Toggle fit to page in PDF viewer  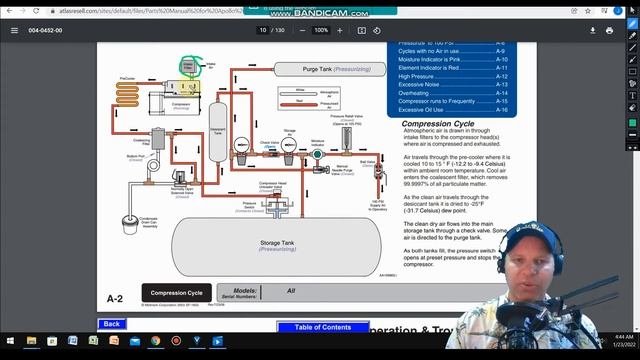362,31
